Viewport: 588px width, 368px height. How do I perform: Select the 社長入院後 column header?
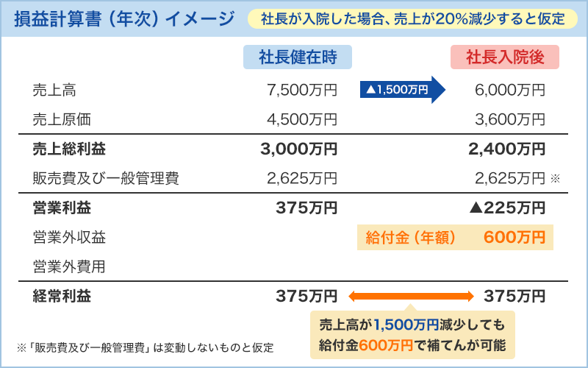504,57
